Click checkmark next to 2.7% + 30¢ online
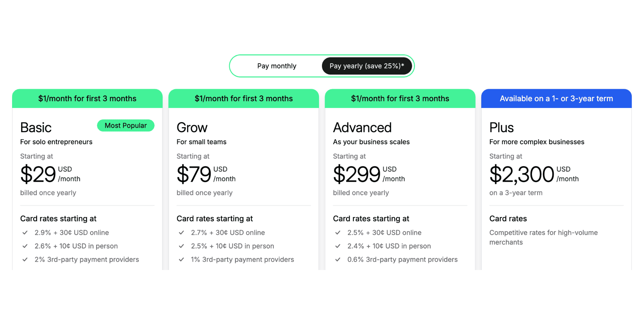This screenshot has height=322, width=644. pyautogui.click(x=181, y=232)
